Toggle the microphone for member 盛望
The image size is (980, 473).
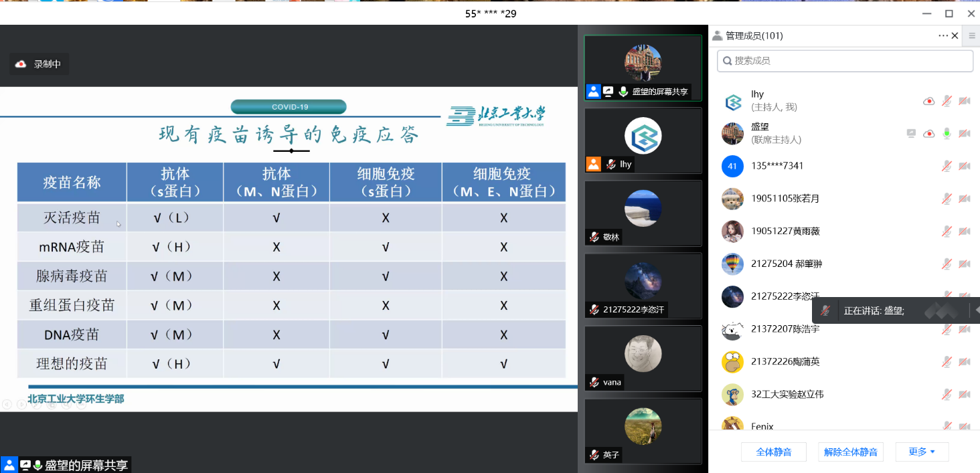pyautogui.click(x=947, y=134)
